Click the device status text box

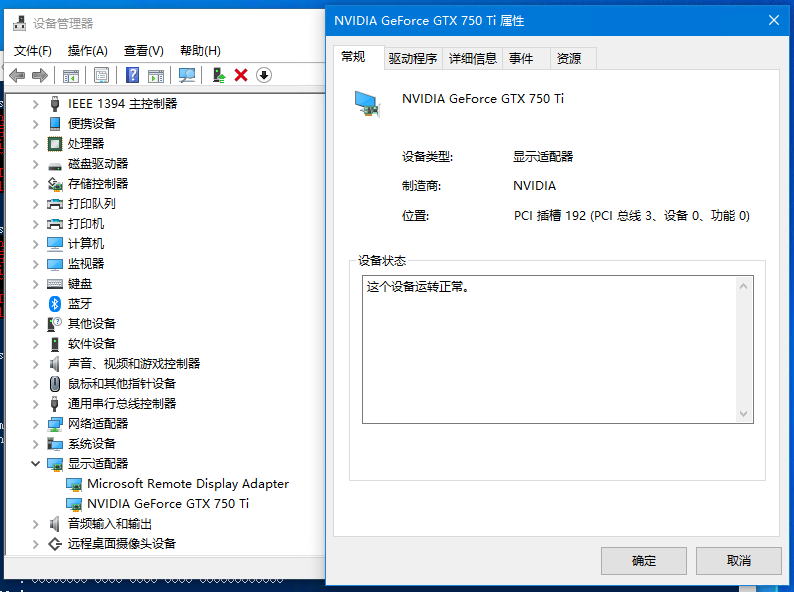[550, 349]
